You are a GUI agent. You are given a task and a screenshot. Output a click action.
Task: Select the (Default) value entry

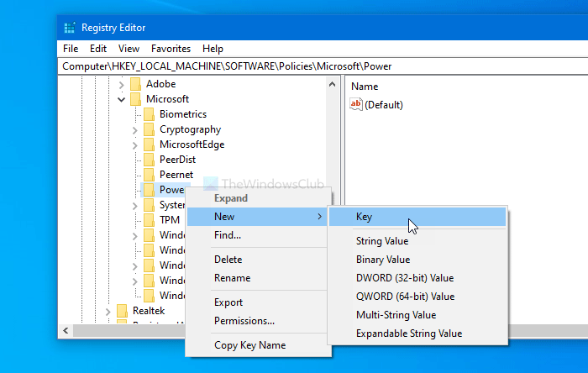pos(384,105)
